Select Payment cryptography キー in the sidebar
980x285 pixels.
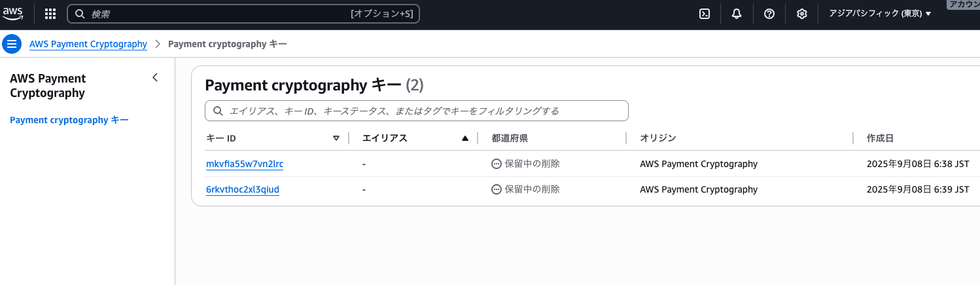tap(69, 120)
